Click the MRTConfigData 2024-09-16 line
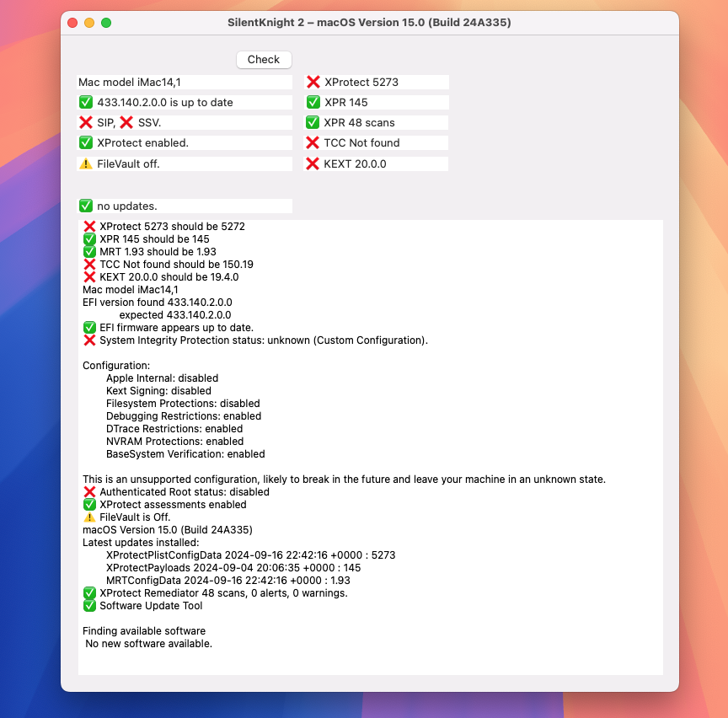Image resolution: width=728 pixels, height=718 pixels. click(x=228, y=581)
